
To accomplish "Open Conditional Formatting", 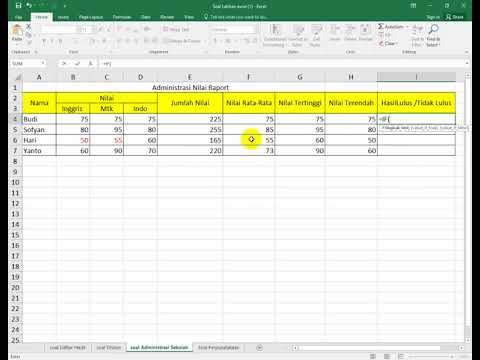I will click(275, 35).
